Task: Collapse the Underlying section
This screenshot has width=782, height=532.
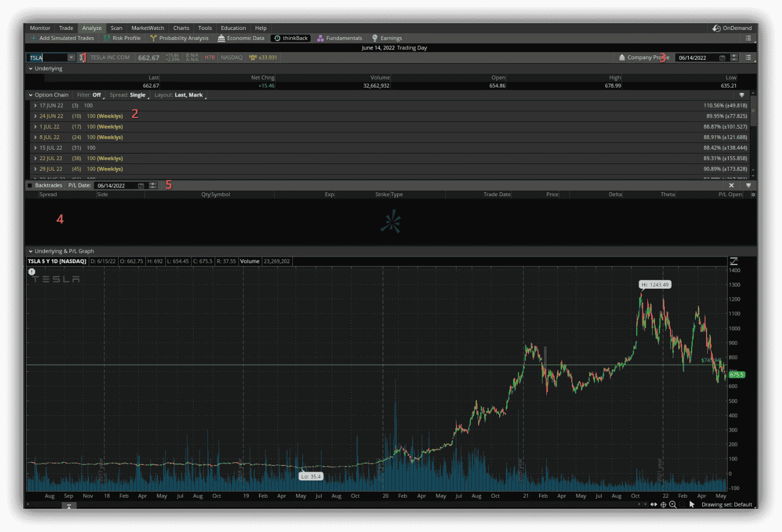Action: click(31, 69)
